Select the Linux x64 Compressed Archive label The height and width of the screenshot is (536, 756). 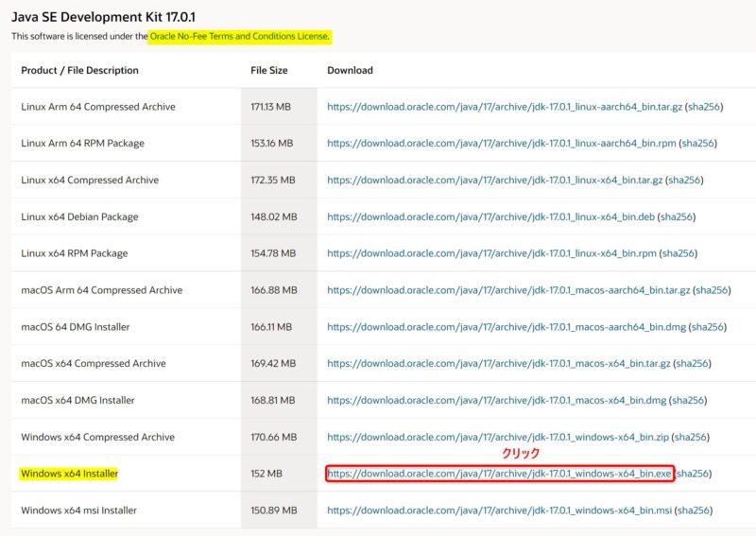point(90,180)
